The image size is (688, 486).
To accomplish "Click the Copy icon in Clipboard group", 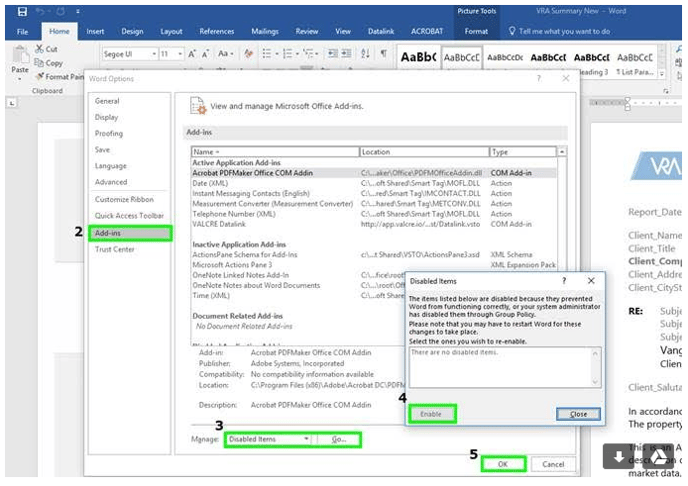I will tap(40, 62).
